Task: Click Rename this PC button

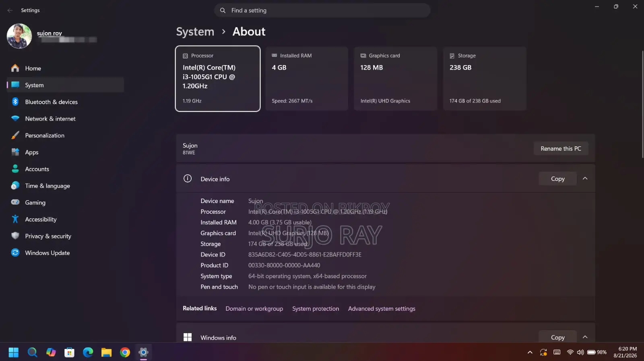Action: tap(561, 148)
